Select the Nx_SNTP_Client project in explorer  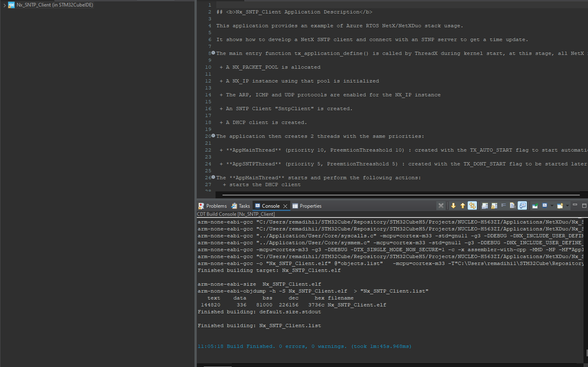coord(55,5)
